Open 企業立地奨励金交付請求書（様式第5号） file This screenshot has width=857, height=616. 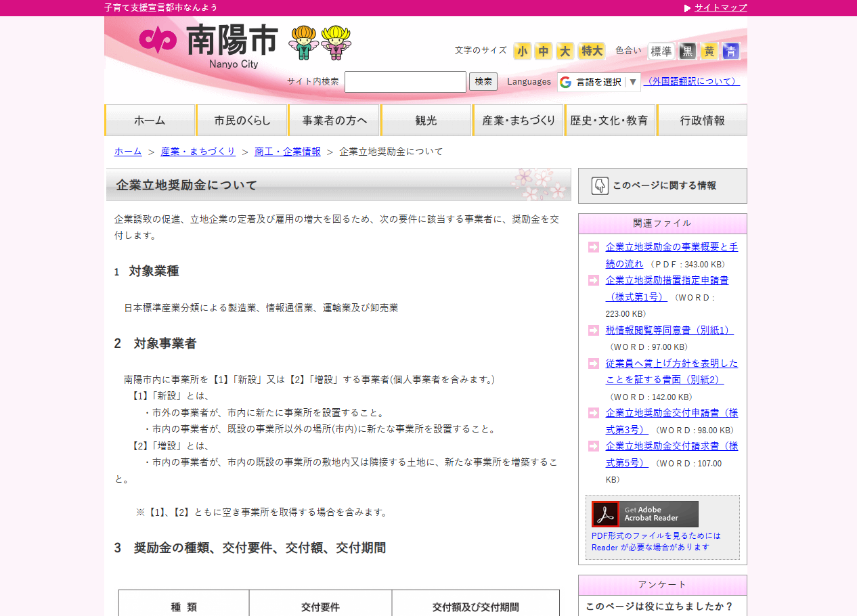click(x=672, y=454)
